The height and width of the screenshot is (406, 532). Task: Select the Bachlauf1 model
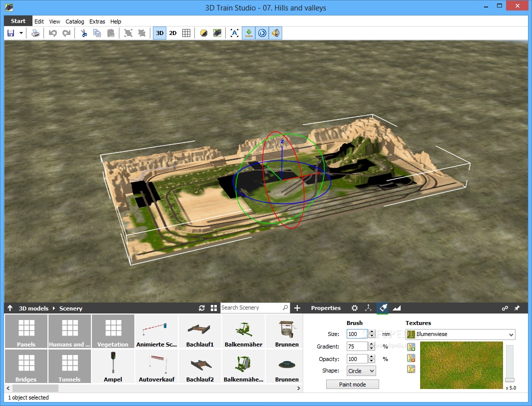coord(200,331)
